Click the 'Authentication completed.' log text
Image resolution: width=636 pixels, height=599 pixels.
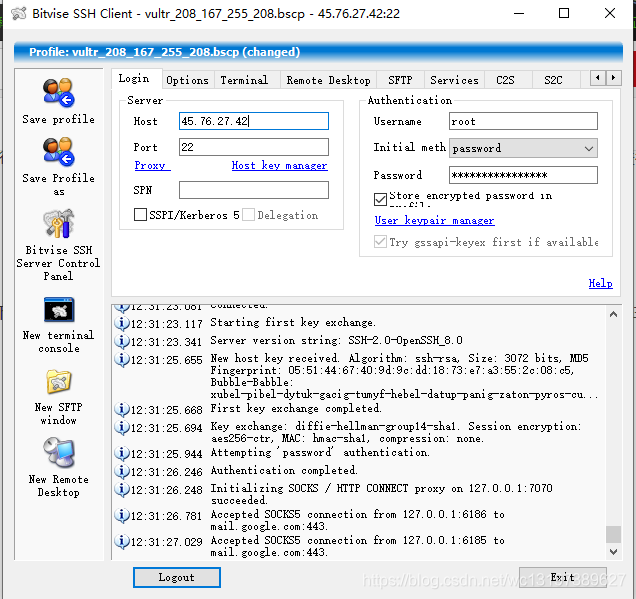[x=284, y=470]
